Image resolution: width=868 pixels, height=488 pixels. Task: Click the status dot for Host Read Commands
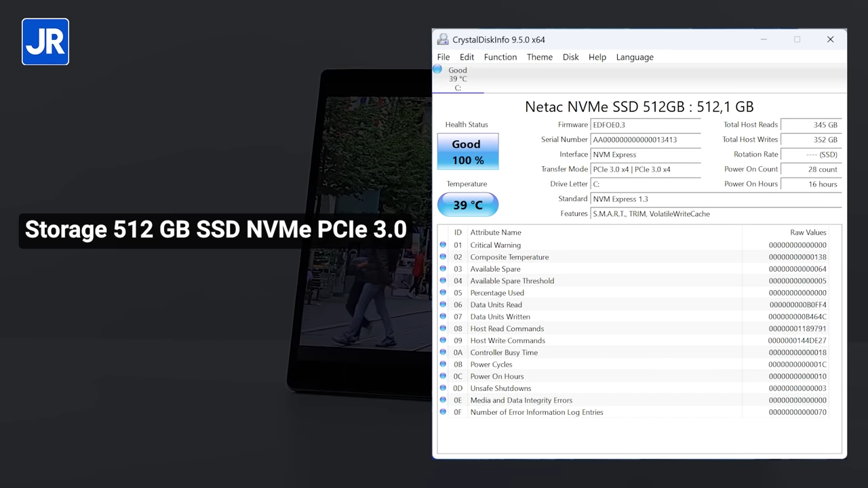point(443,328)
